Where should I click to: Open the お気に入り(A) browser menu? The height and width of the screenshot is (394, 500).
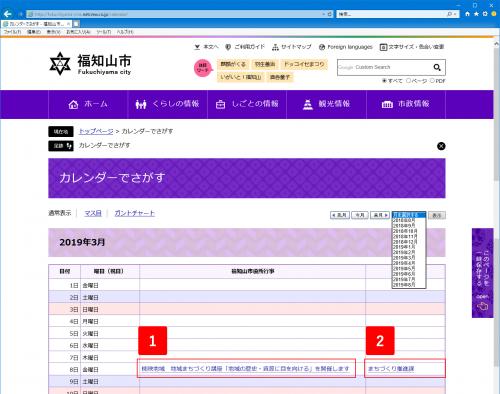pyautogui.click(x=78, y=32)
